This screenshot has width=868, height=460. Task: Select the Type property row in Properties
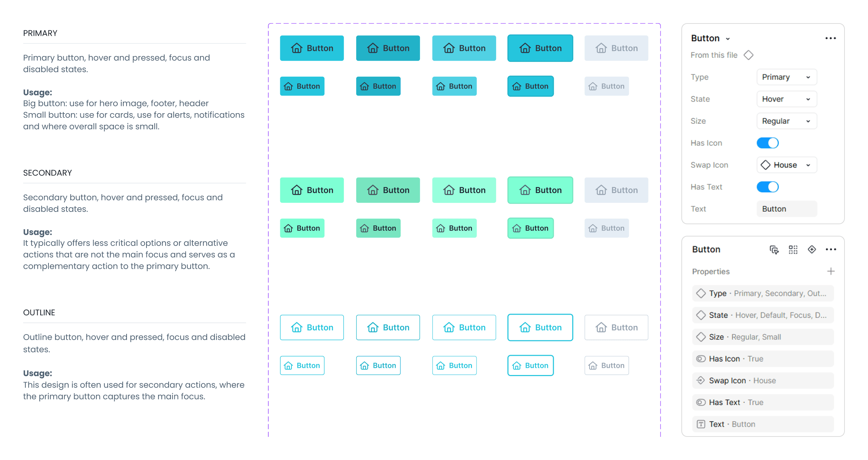[763, 293]
